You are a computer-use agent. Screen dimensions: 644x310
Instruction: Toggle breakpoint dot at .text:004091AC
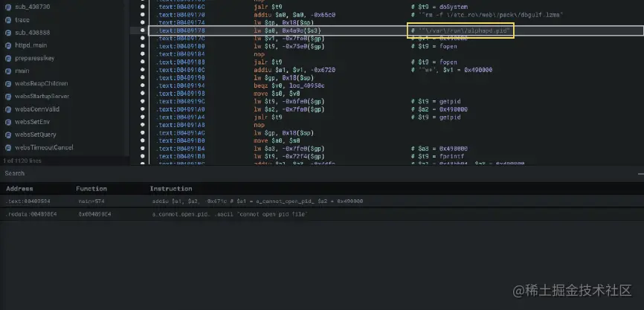(x=143, y=132)
